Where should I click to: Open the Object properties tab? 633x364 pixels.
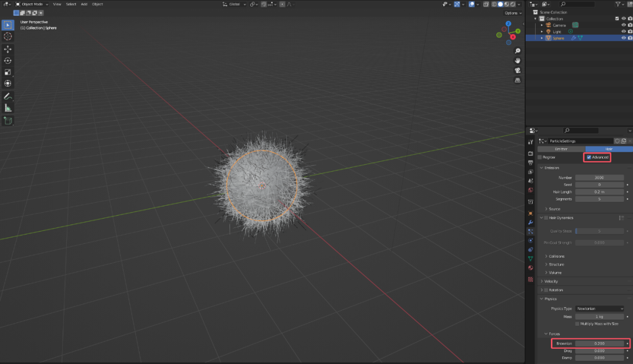point(530,213)
